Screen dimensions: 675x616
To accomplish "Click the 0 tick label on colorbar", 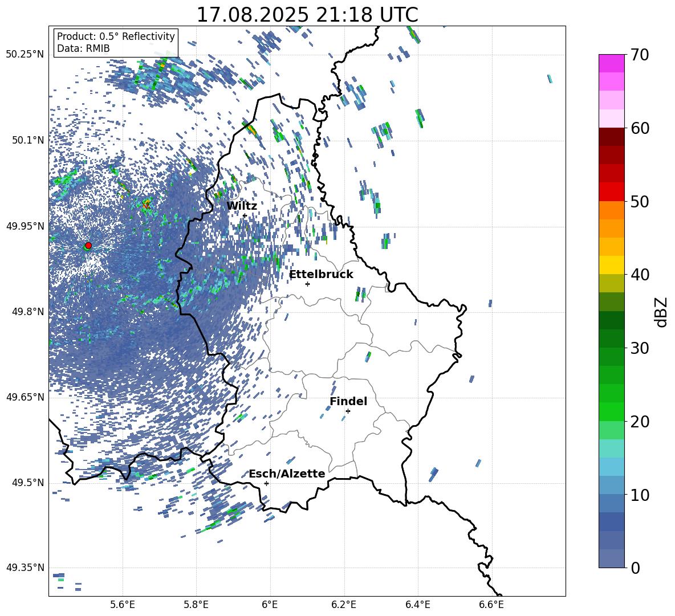I will pyautogui.click(x=636, y=568).
